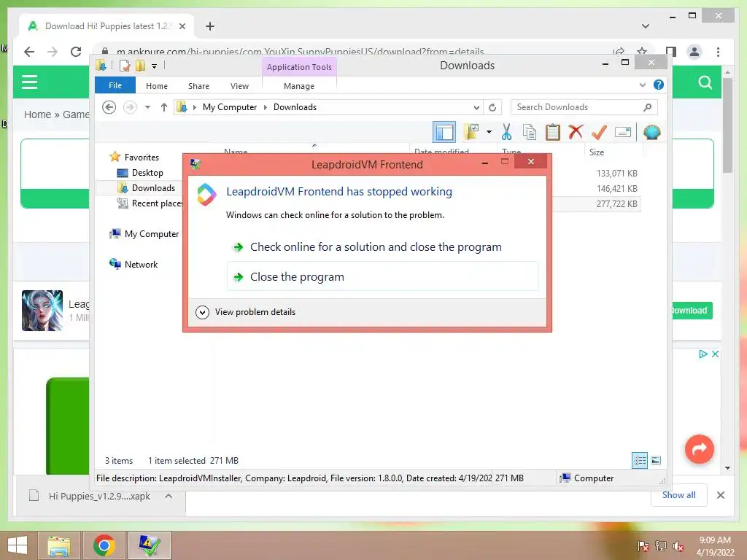
Task: Click the navigation pane toggle in Explorer toolbar
Action: [444, 132]
